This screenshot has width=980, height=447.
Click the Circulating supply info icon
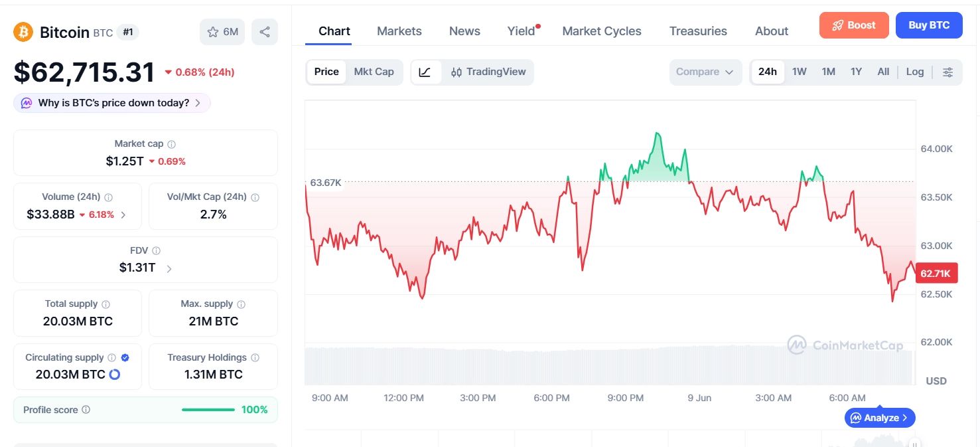click(112, 358)
